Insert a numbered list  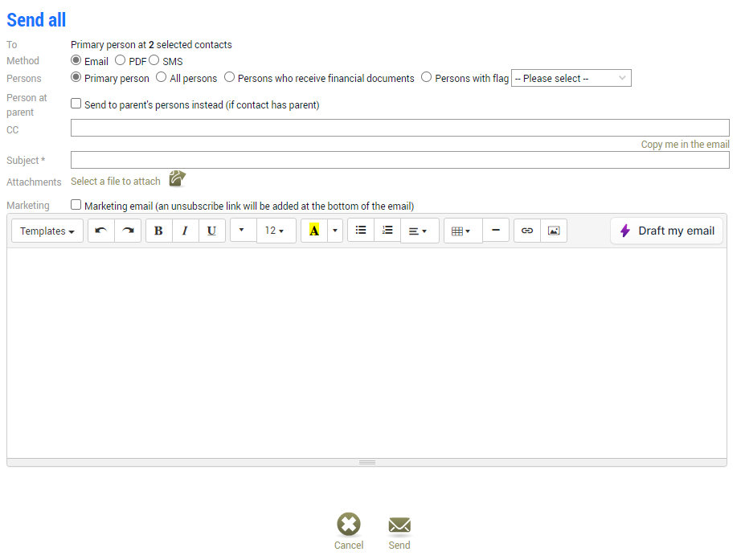point(387,230)
